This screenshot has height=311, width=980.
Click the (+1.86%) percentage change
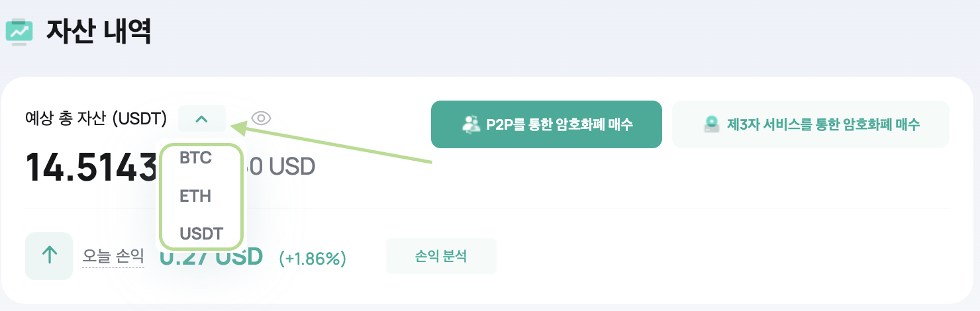tap(313, 258)
